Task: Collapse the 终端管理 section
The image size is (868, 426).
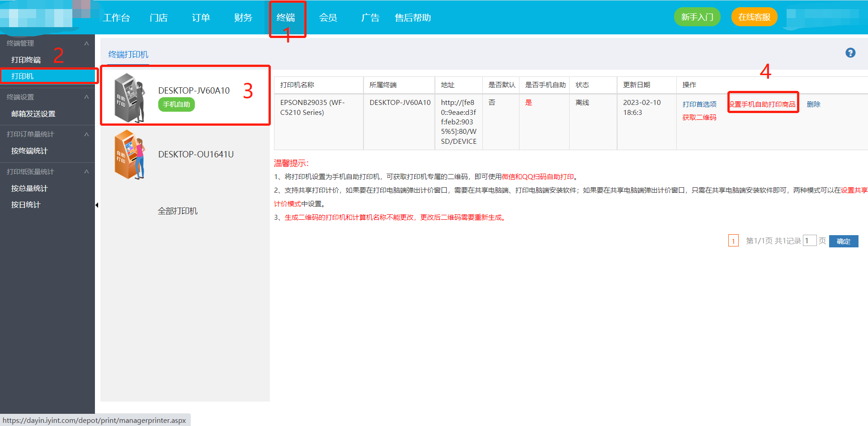Action: click(x=86, y=43)
